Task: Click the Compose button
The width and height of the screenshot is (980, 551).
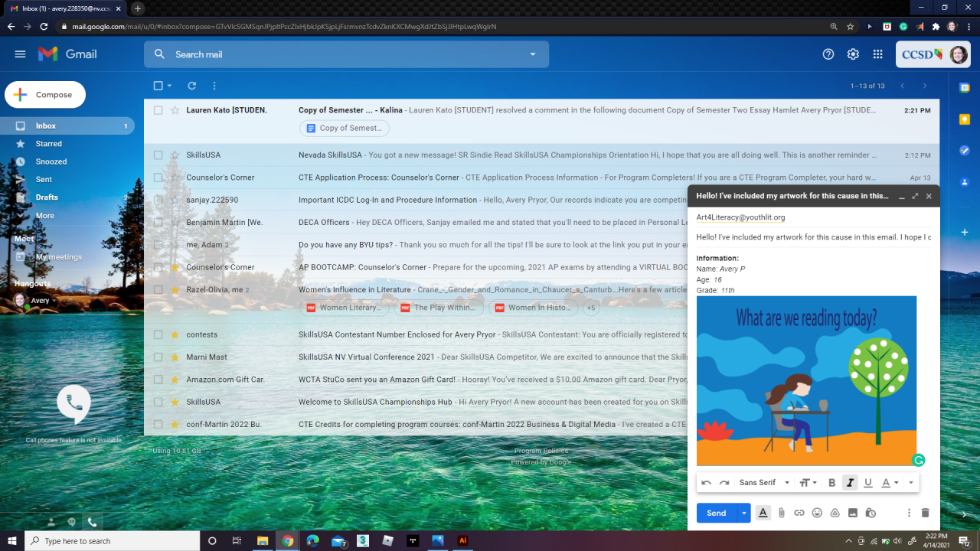Action: [x=45, y=95]
